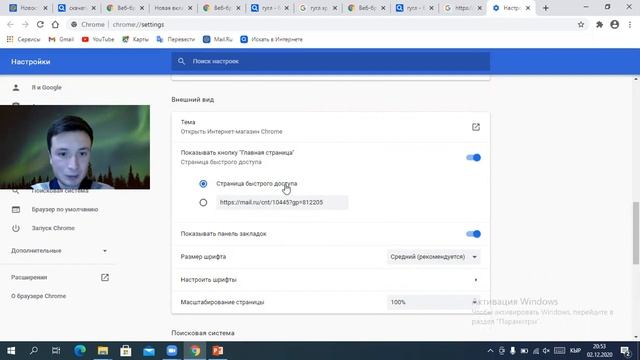Screen dimensions: 640x360
Task: Click the settings page vertical scrollbar
Action: [x=636, y=233]
